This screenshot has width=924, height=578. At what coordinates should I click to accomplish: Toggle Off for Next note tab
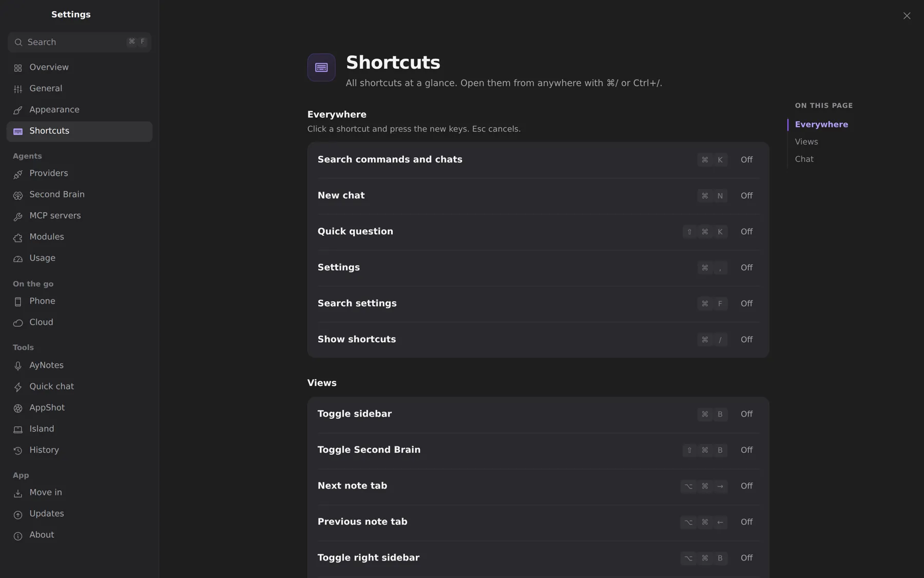[746, 486]
